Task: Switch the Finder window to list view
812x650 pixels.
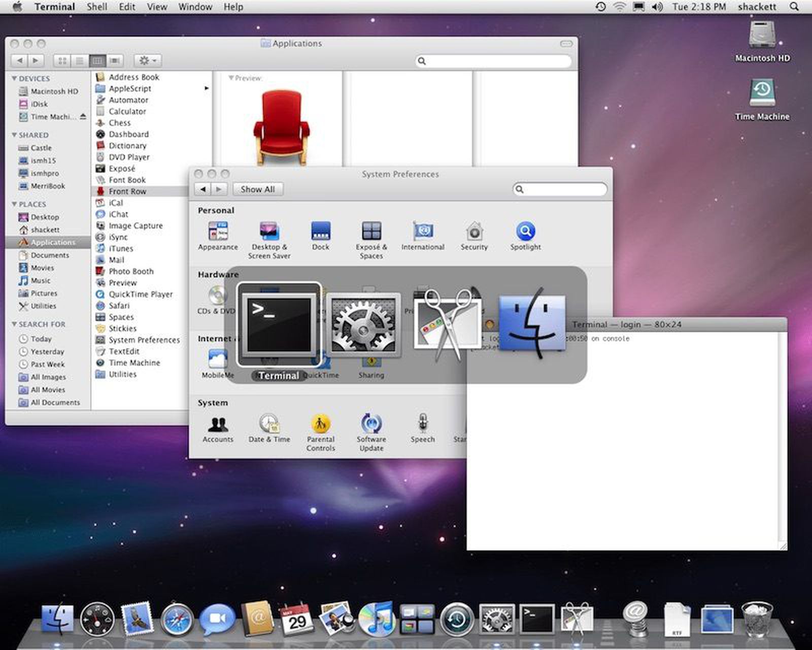Action: [79, 60]
